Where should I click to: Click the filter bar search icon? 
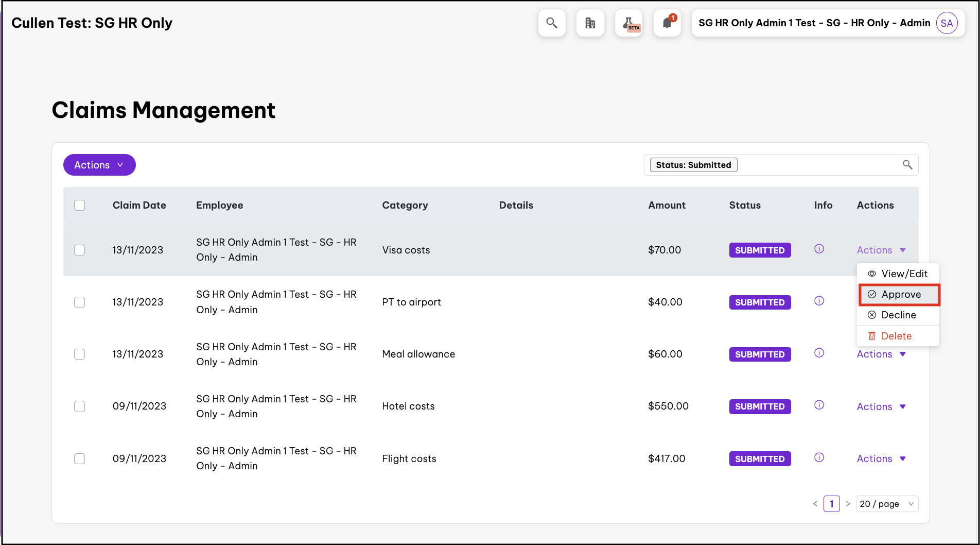[x=907, y=165]
